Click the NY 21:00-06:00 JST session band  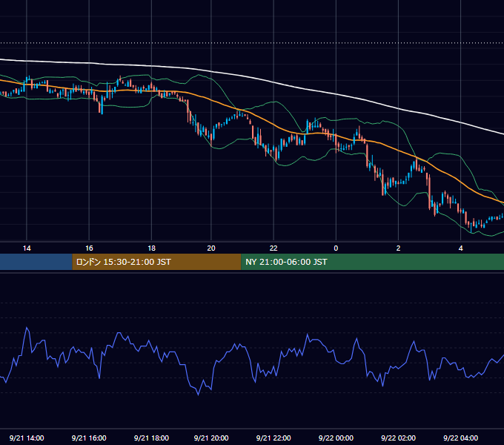point(372,262)
